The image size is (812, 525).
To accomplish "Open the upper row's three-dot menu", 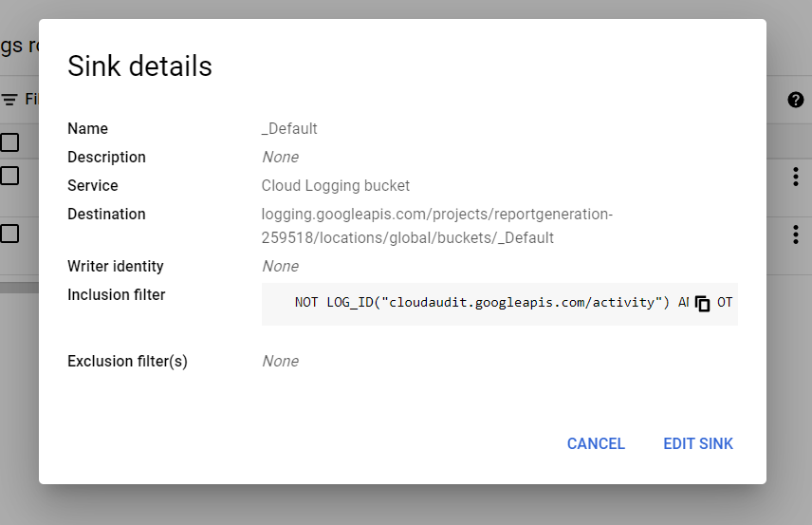I will click(795, 177).
